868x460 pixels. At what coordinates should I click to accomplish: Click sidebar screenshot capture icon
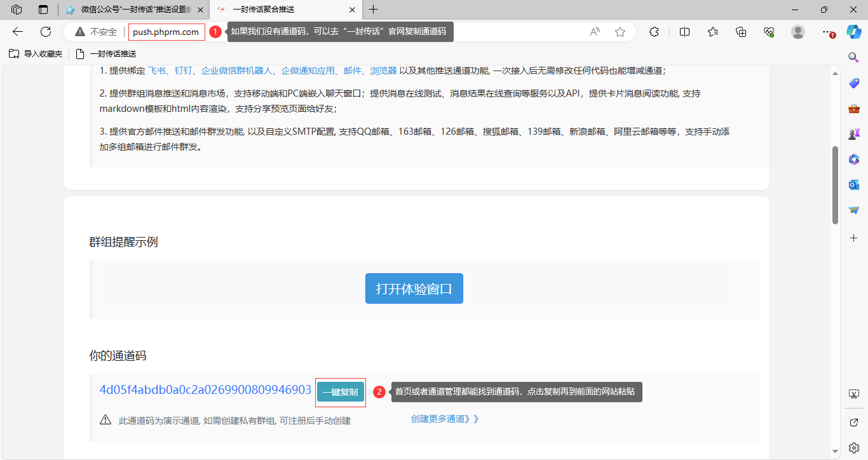pos(854,394)
